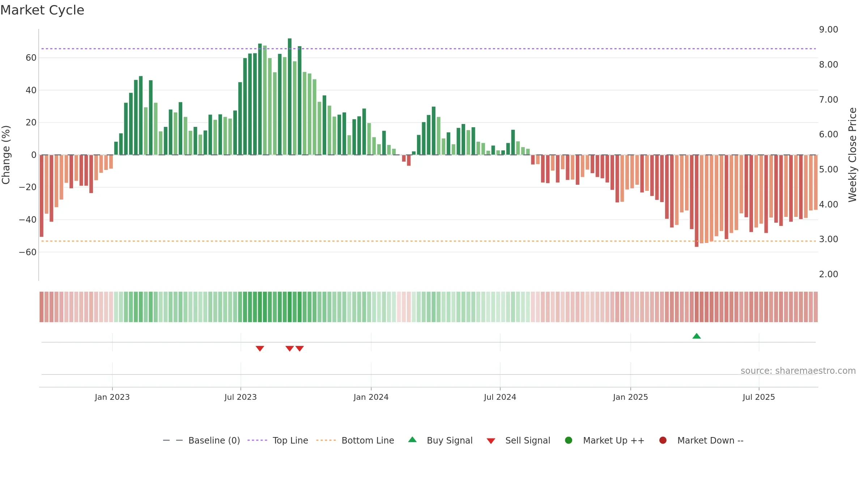868x488 pixels.
Task: Click the Change (%) axis title
Action: 6,155
